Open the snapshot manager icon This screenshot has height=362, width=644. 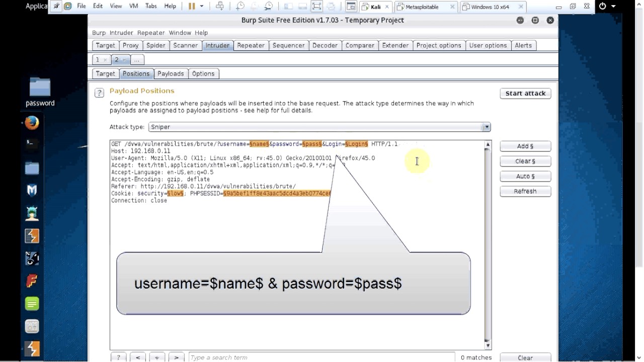(x=269, y=6)
